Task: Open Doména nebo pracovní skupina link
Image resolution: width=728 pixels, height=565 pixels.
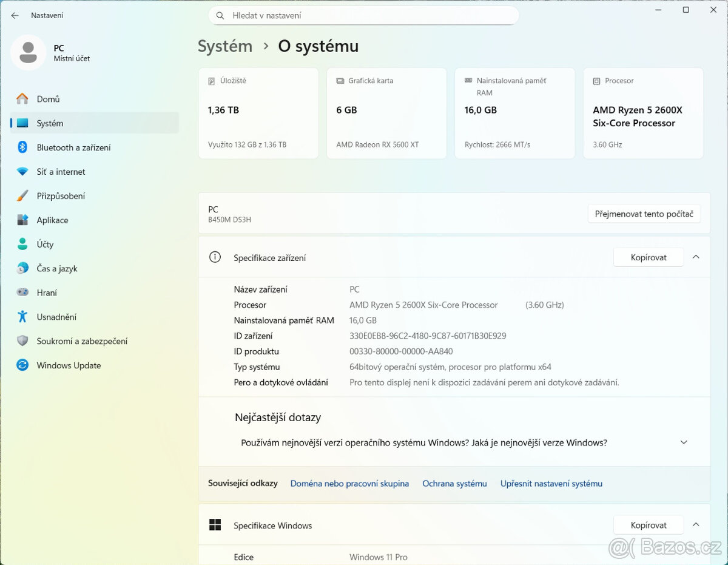Action: pos(349,484)
